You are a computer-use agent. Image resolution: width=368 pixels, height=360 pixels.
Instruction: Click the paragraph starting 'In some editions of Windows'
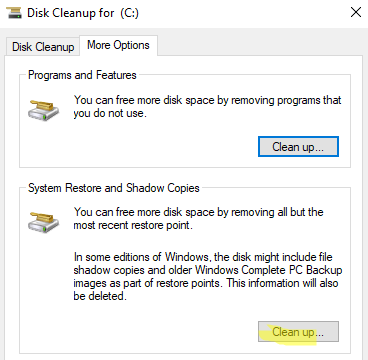pos(208,277)
